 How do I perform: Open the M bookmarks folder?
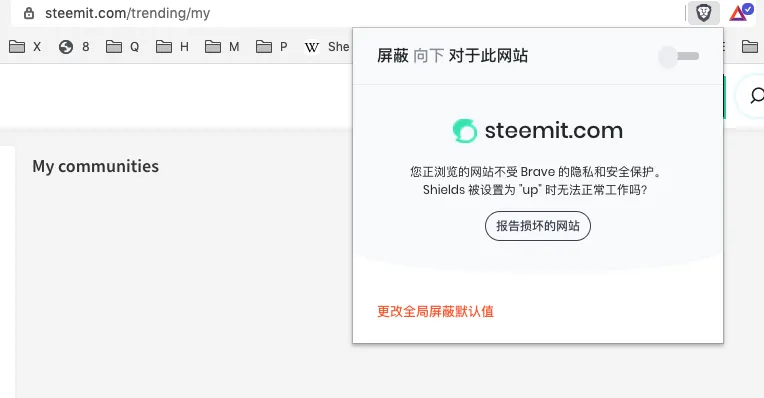222,47
